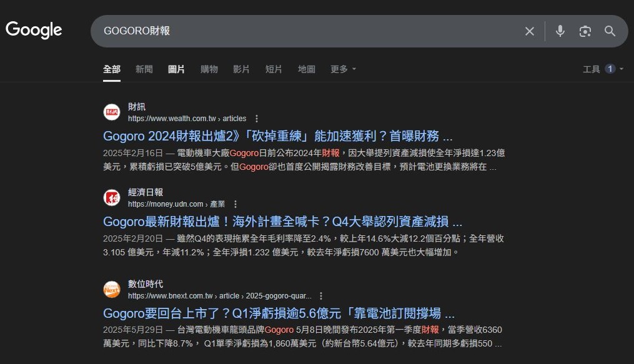The height and width of the screenshot is (364, 634).
Task: Open the 影片 tab
Action: [241, 69]
